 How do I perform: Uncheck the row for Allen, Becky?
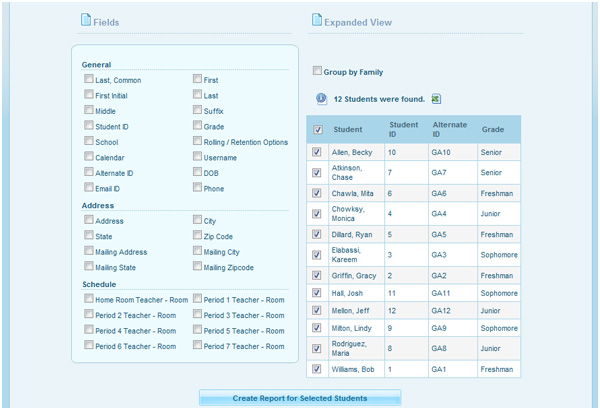click(x=317, y=152)
